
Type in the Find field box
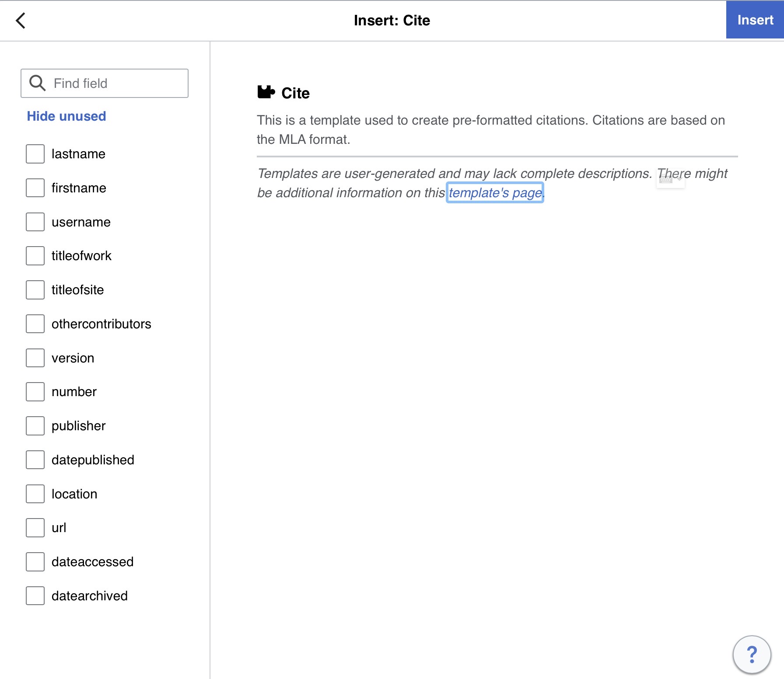click(118, 83)
